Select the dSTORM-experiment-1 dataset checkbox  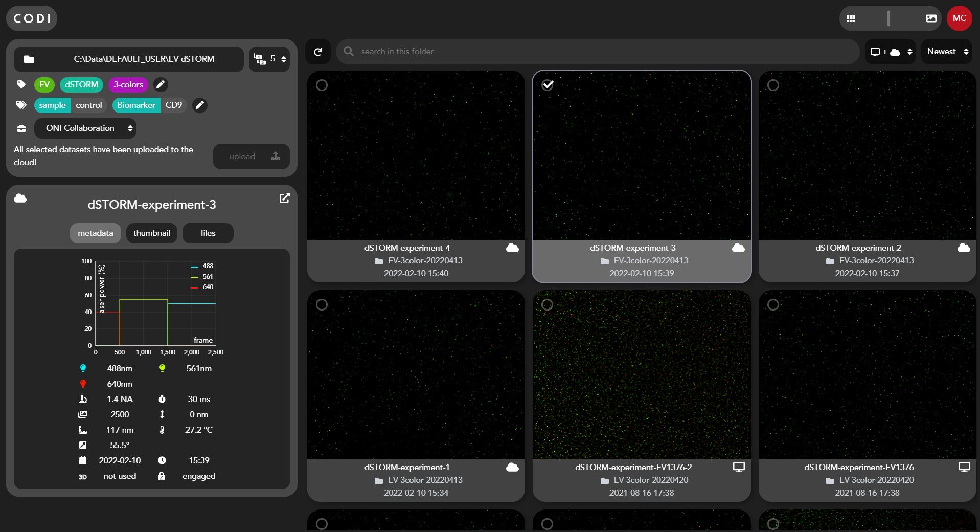(322, 305)
